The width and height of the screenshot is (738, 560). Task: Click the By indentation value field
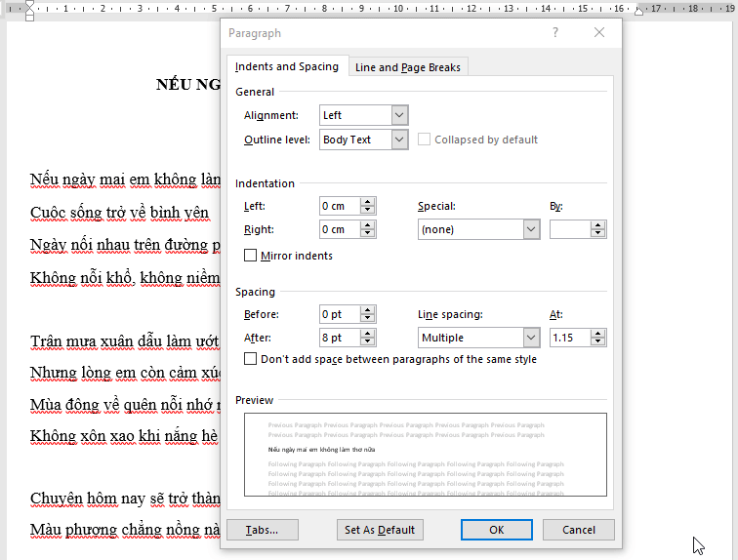coord(570,229)
